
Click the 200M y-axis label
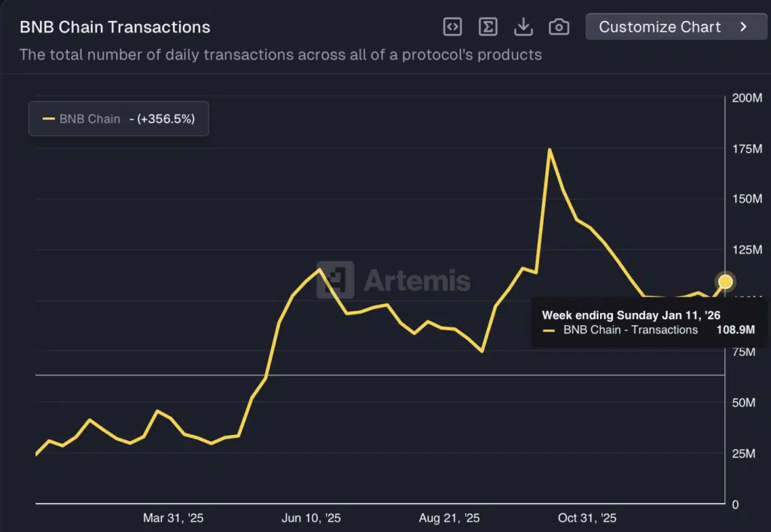[x=747, y=98]
